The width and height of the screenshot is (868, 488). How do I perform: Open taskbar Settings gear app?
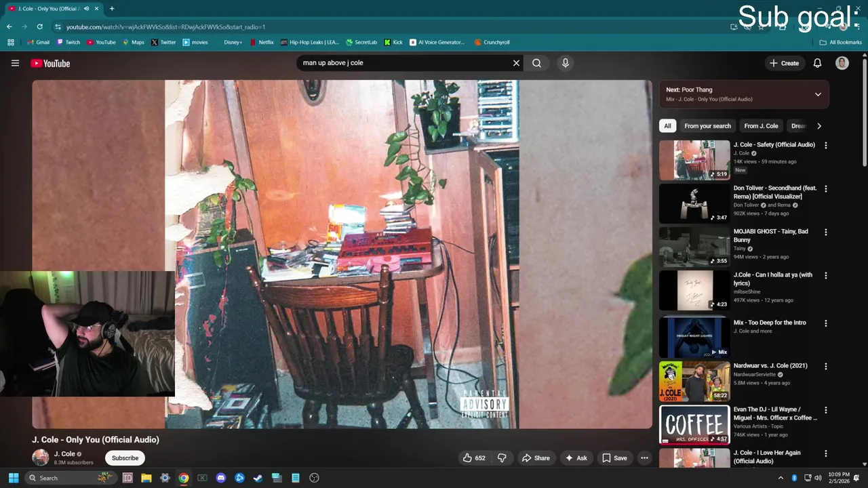(x=165, y=478)
